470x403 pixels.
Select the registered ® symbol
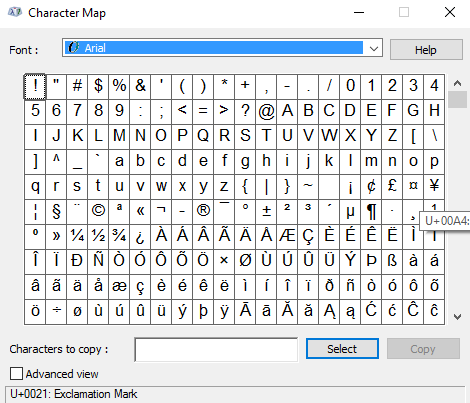point(203,212)
